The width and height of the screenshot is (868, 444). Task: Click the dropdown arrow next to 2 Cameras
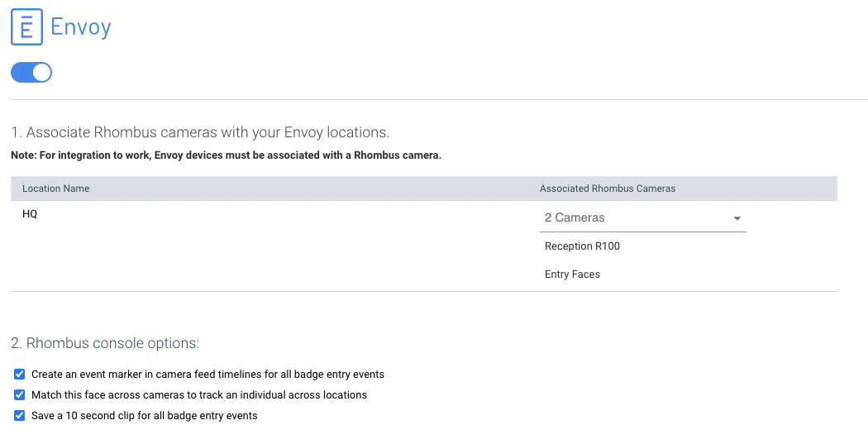(x=737, y=218)
